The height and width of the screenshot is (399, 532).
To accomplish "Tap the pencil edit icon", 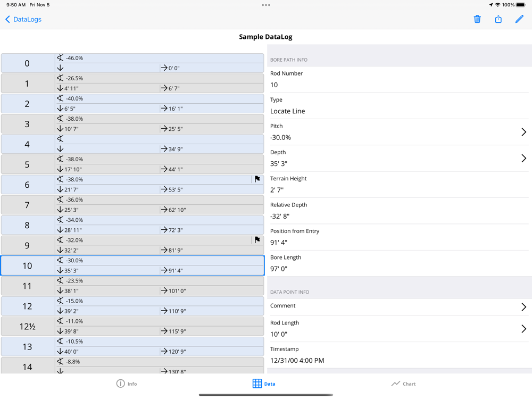I will [519, 19].
